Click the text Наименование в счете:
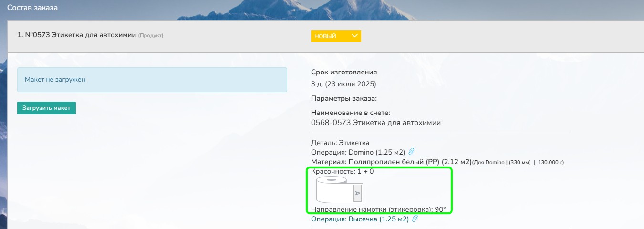 (x=351, y=113)
